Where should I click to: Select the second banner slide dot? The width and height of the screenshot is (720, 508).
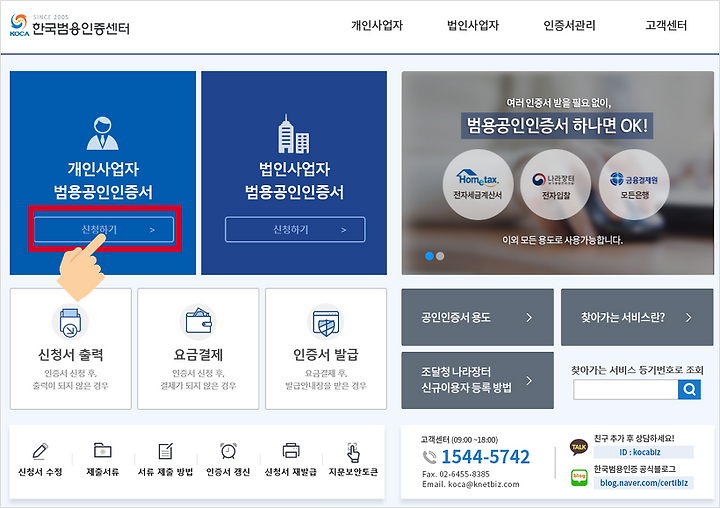click(440, 256)
